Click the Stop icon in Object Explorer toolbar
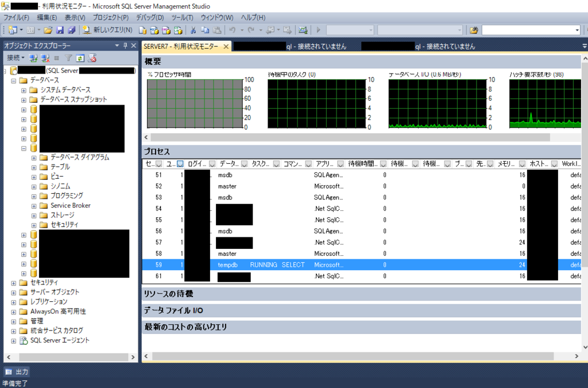The image size is (588, 388). click(x=57, y=58)
